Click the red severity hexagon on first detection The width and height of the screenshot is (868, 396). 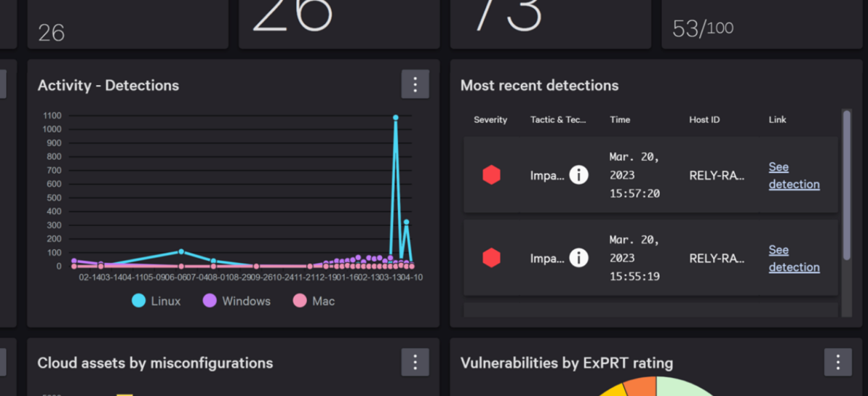(491, 174)
